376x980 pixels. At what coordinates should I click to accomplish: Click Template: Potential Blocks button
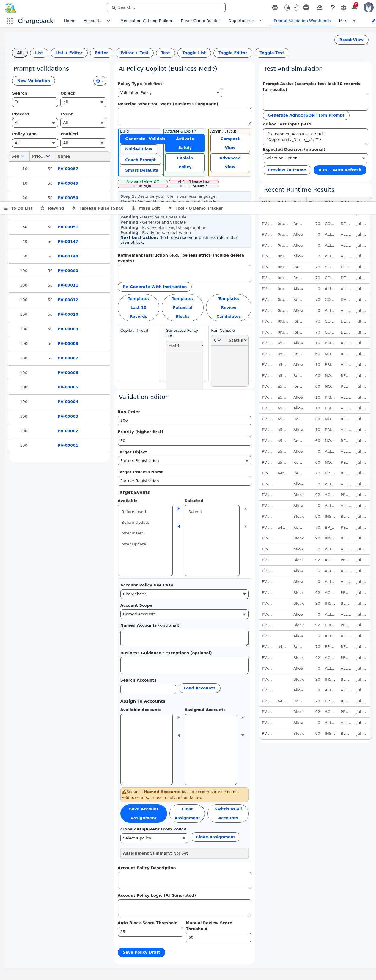183,307
